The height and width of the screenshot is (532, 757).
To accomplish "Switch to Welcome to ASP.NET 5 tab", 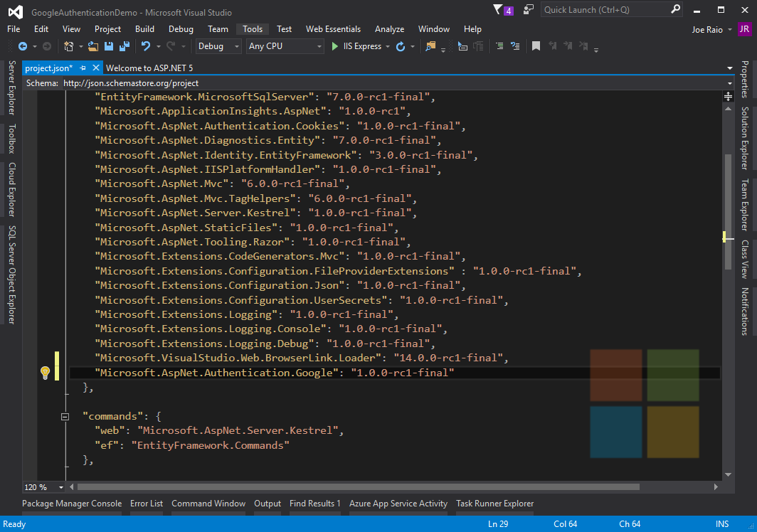I will 149,68.
